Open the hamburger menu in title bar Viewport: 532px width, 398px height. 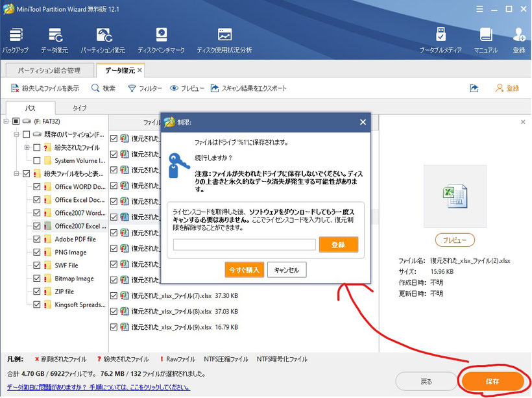(479, 9)
